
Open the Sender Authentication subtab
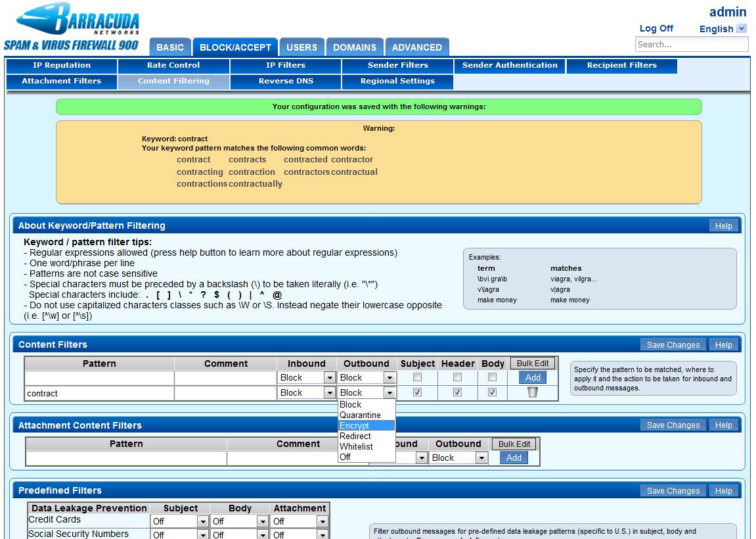click(510, 66)
